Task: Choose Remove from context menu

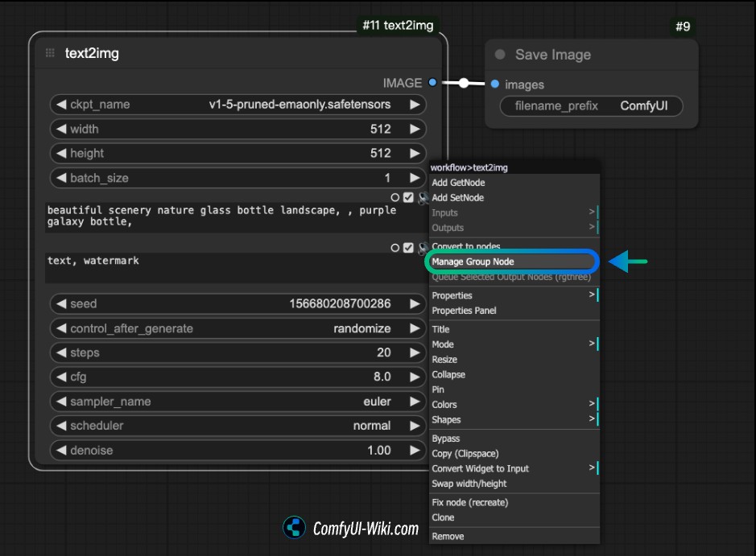Action: [514, 536]
